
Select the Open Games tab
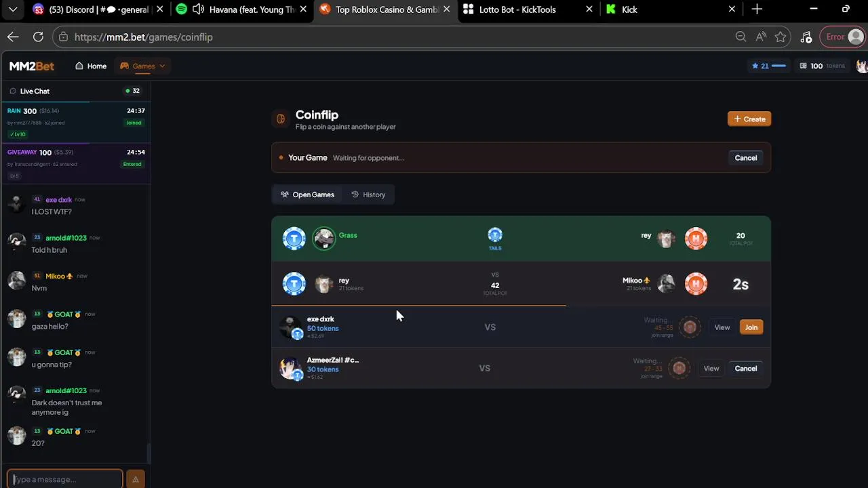[307, 195]
